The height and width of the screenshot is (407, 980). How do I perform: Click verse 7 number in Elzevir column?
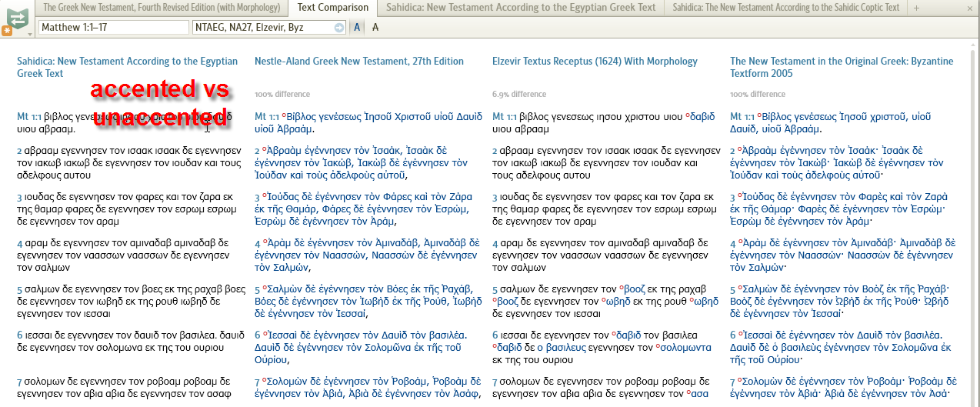tap(495, 382)
